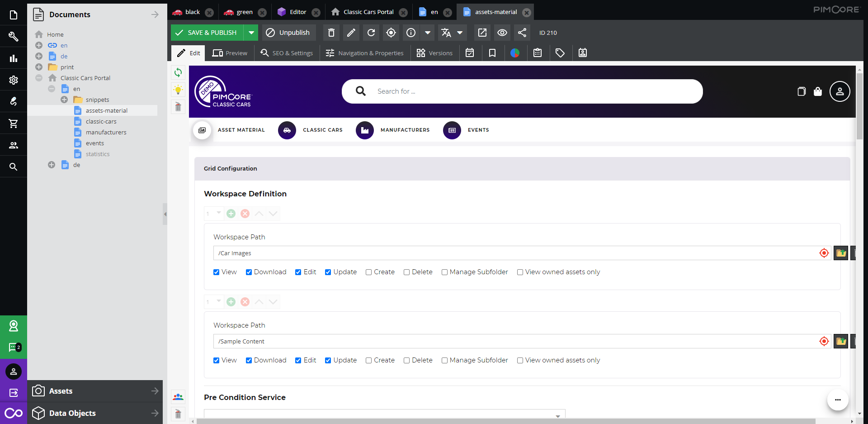The image size is (868, 424).
Task: Uncheck Download permission for /Sample Content
Action: point(249,360)
